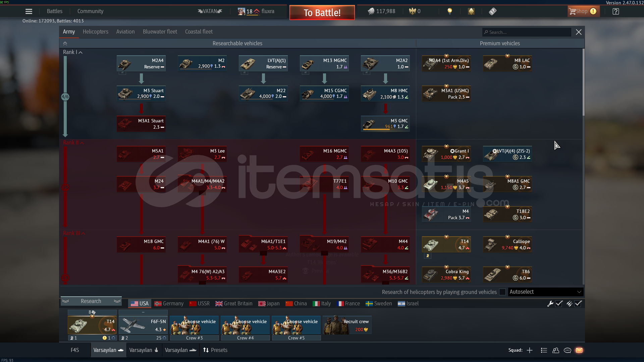Click the shopping cart Shop button
Viewport: 644px width, 362px height.
click(584, 11)
